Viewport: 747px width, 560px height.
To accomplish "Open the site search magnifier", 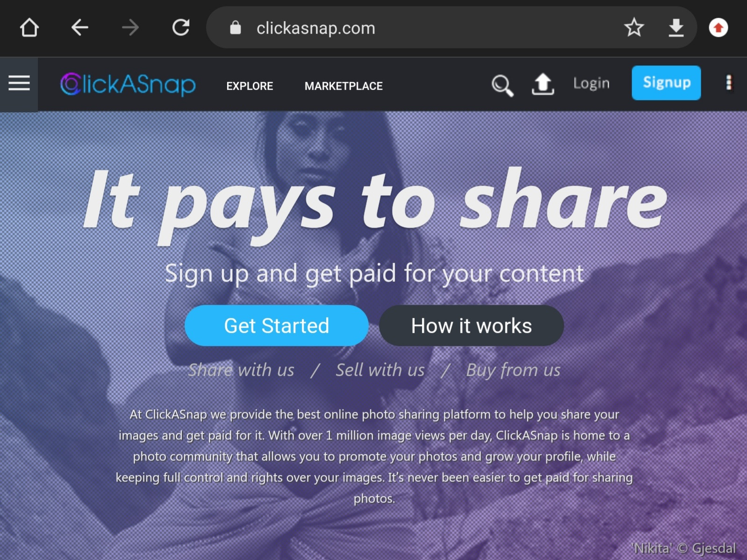I will point(503,86).
